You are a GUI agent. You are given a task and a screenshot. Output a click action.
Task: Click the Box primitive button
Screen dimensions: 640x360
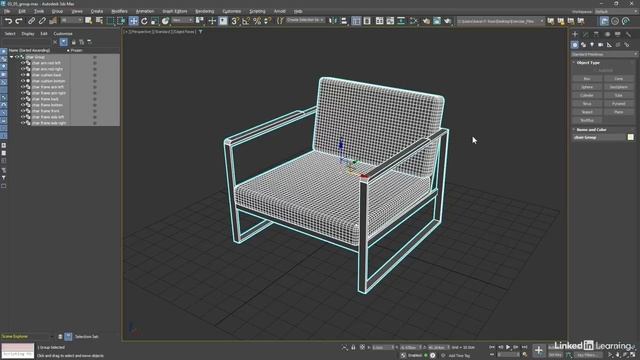pyautogui.click(x=587, y=78)
